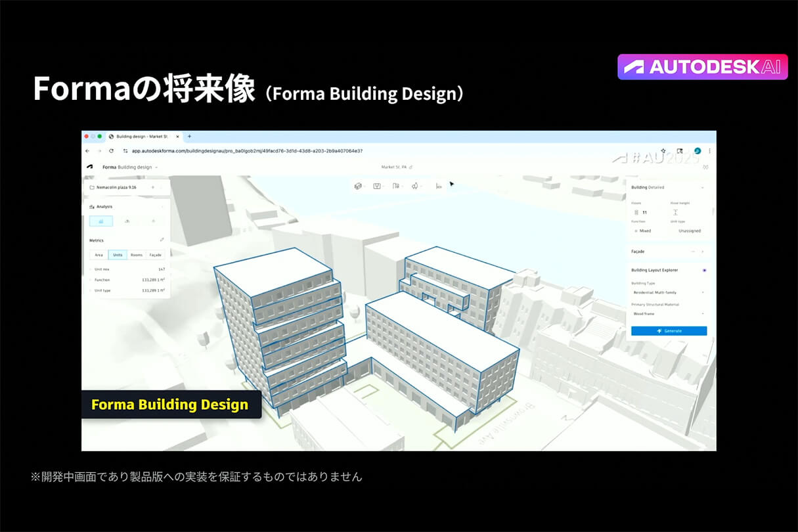The height and width of the screenshot is (532, 798).
Task: Collapse the Building Detailed panel chevron
Action: pyautogui.click(x=702, y=188)
